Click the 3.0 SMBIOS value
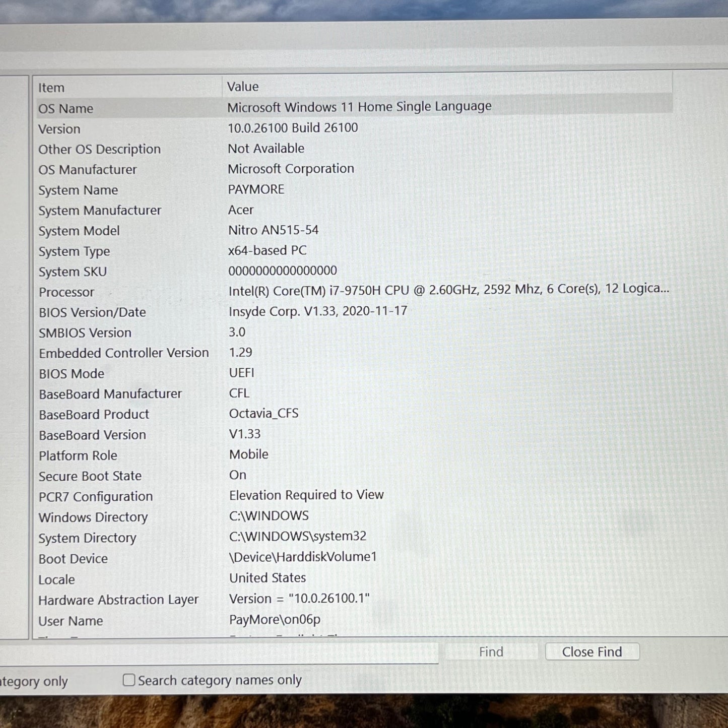Screen dimensions: 728x728 pyautogui.click(x=237, y=332)
